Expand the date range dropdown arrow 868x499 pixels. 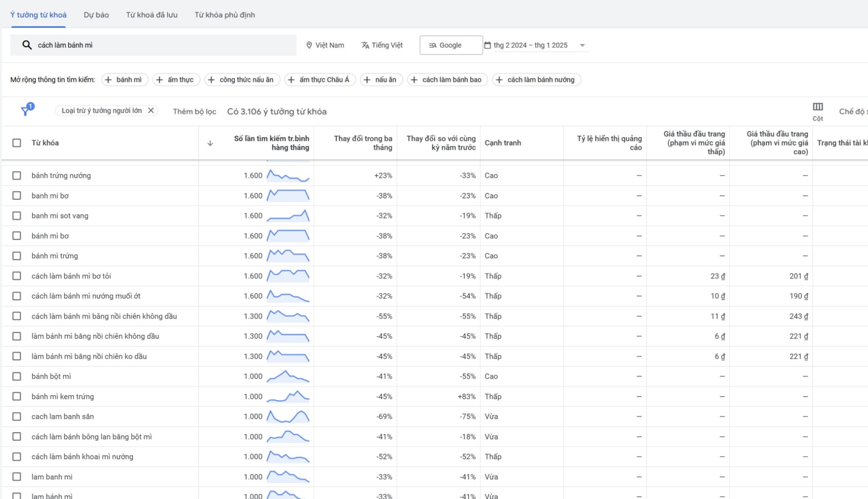(x=582, y=46)
